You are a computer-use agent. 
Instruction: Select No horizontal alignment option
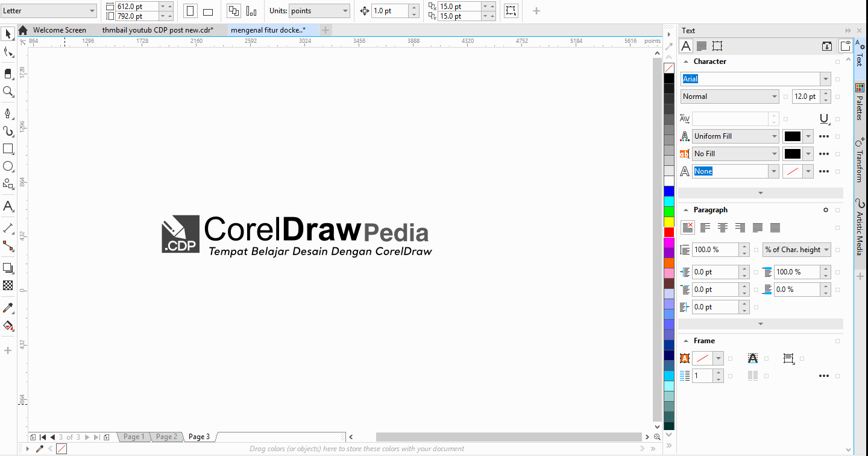[687, 227]
